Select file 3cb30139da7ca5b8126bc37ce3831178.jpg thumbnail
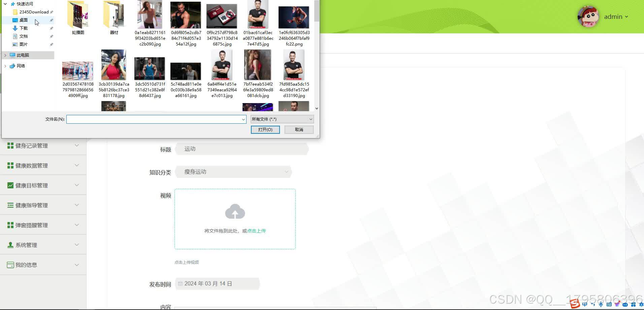 click(114, 65)
